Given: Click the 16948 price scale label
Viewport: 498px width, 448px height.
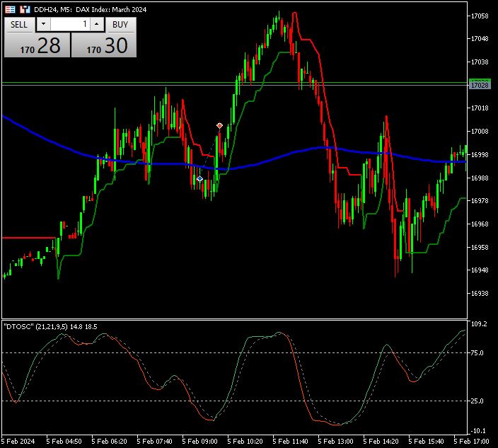Looking at the screenshot, I should tap(480, 270).
